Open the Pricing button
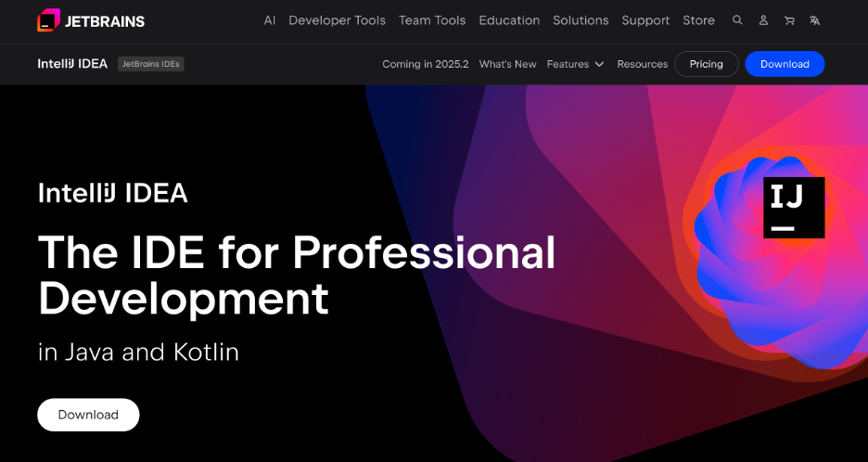The image size is (868, 462). coord(706,64)
